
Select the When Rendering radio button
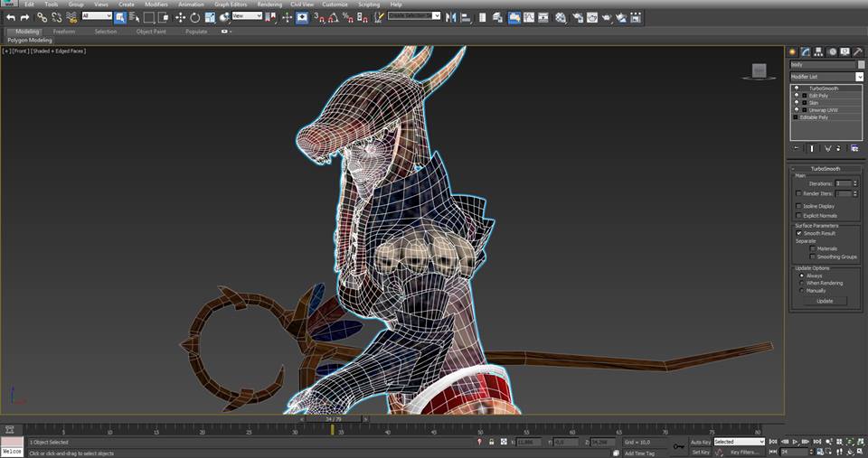tap(801, 283)
